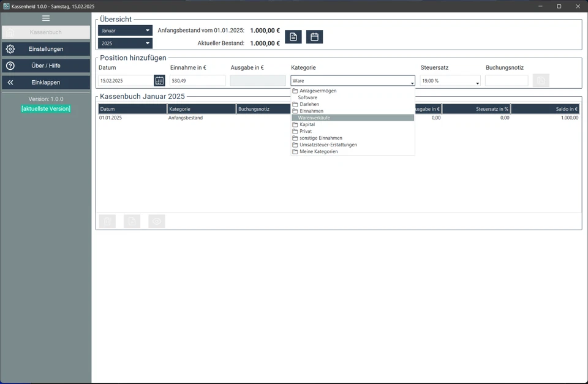Open the hamburger menu icon in sidebar
Image resolution: width=588 pixels, height=384 pixels.
click(x=46, y=18)
